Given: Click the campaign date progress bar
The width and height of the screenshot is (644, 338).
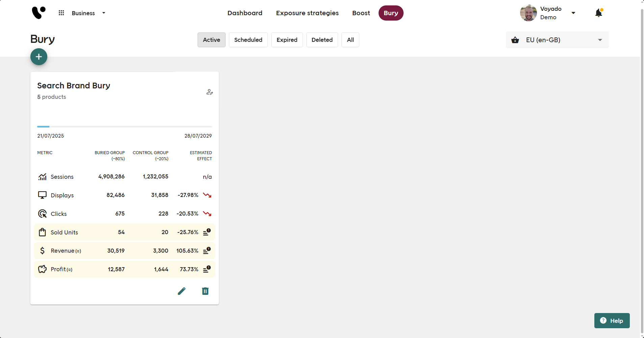Looking at the screenshot, I should point(125,126).
